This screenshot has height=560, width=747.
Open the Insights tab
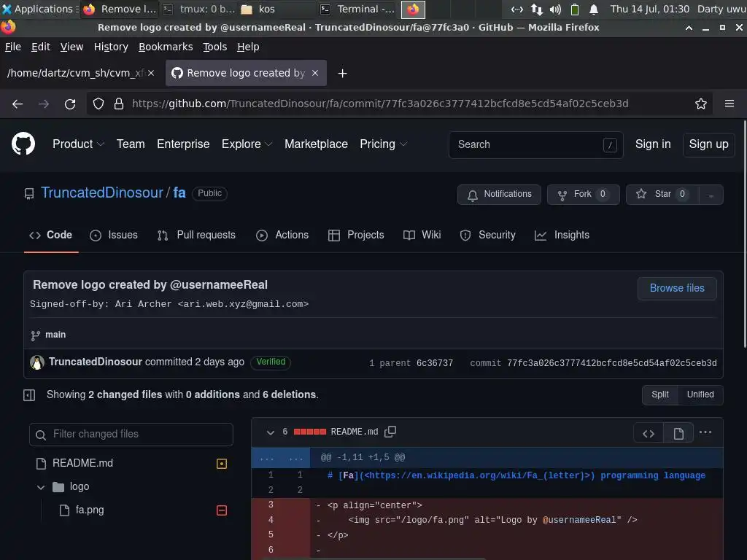pos(562,236)
